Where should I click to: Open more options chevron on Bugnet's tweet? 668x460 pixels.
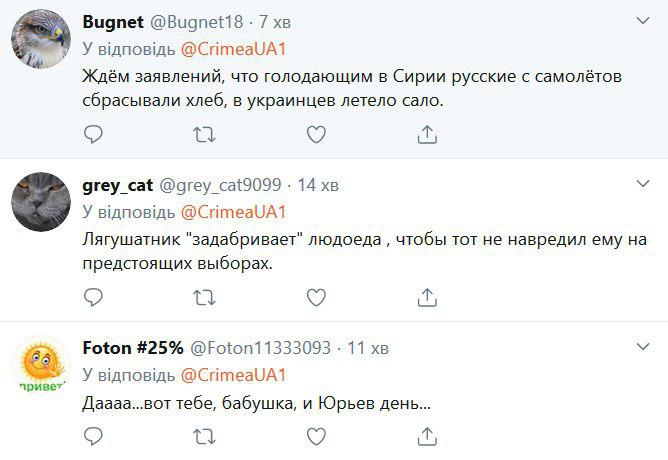pyautogui.click(x=645, y=21)
